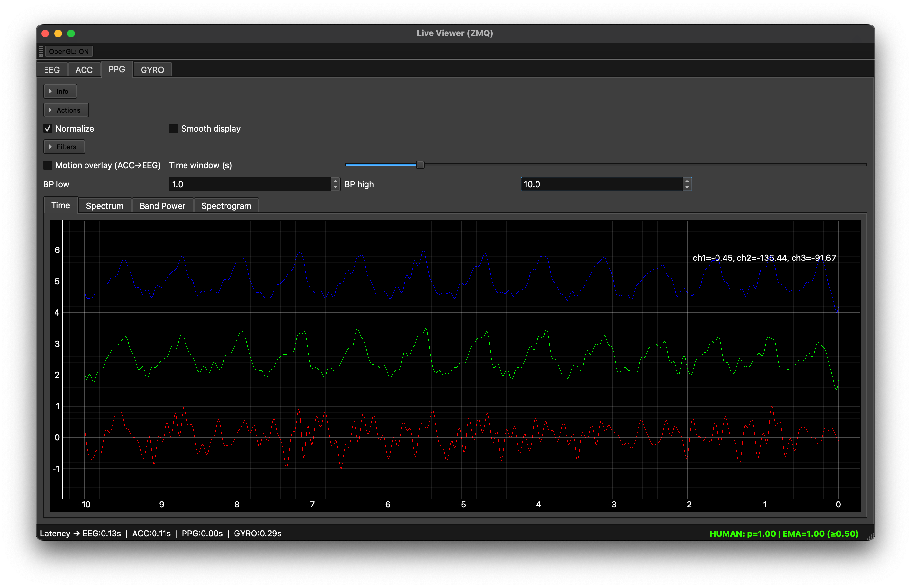Disable the Normalize option
This screenshot has height=588, width=911.
(x=47, y=128)
